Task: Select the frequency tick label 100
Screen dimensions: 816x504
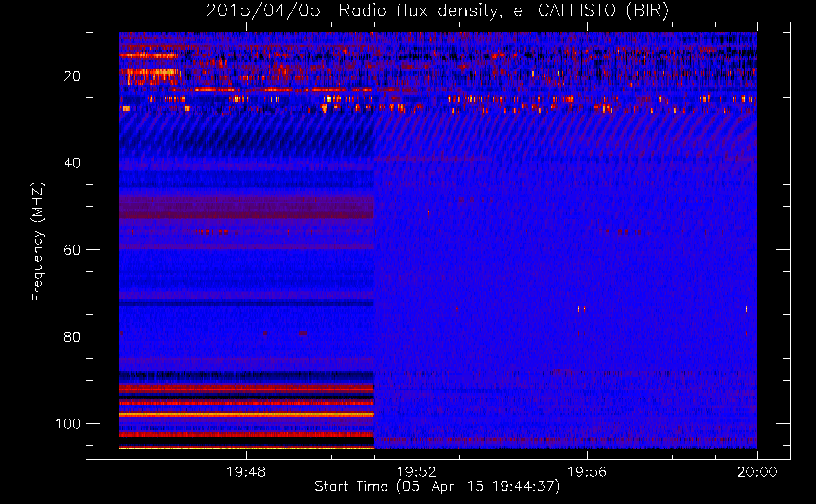Action: [68, 424]
